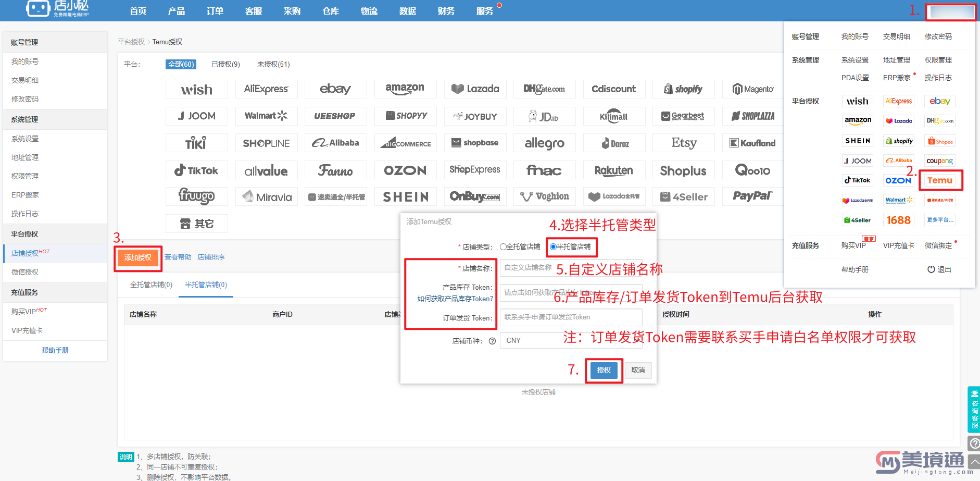Select the eBay platform tile in grid
The height and width of the screenshot is (481, 980).
point(336,89)
